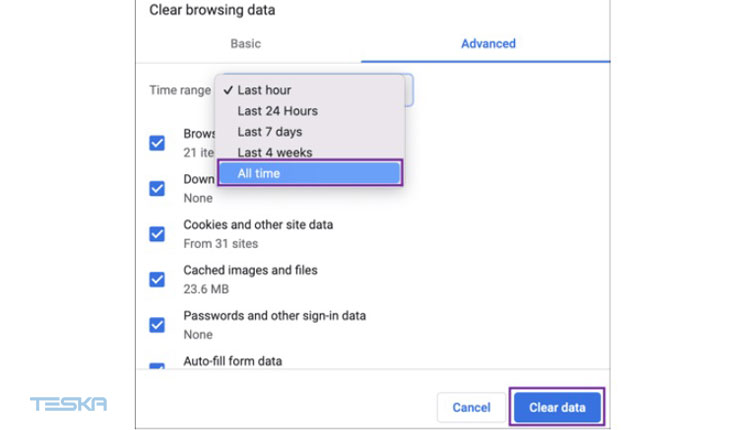Click the Clear browsing data title

click(212, 10)
